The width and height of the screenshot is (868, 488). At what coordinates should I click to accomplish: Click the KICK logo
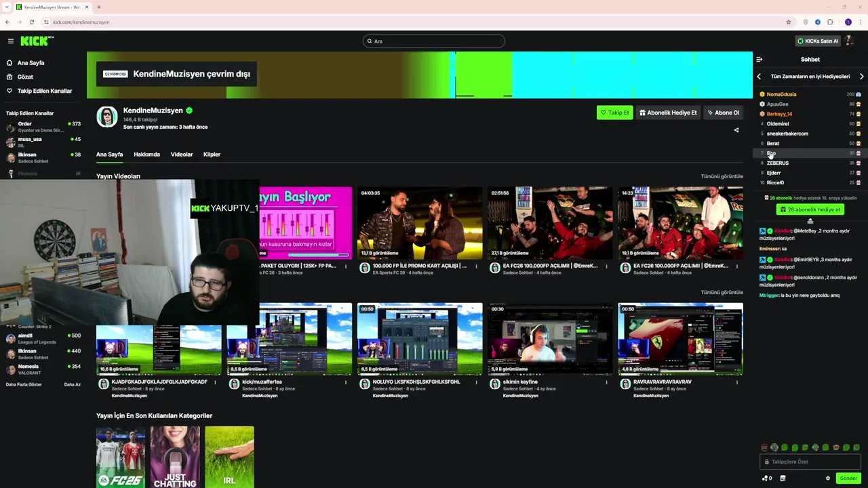(37, 41)
